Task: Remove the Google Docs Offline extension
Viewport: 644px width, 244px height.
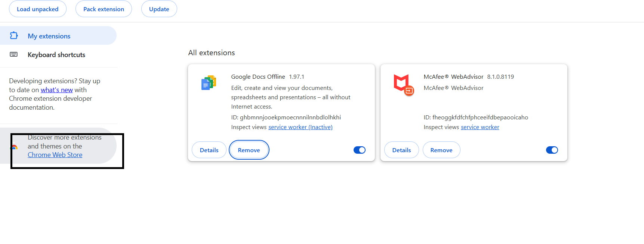Action: [x=249, y=150]
